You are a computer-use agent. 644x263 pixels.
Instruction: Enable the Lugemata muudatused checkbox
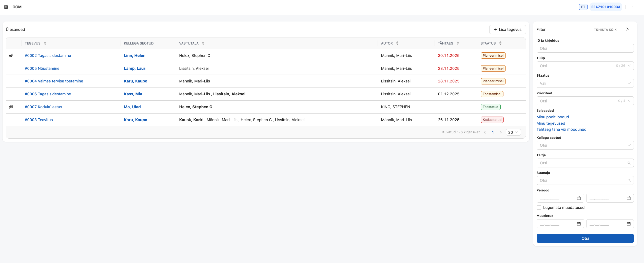coord(539,207)
